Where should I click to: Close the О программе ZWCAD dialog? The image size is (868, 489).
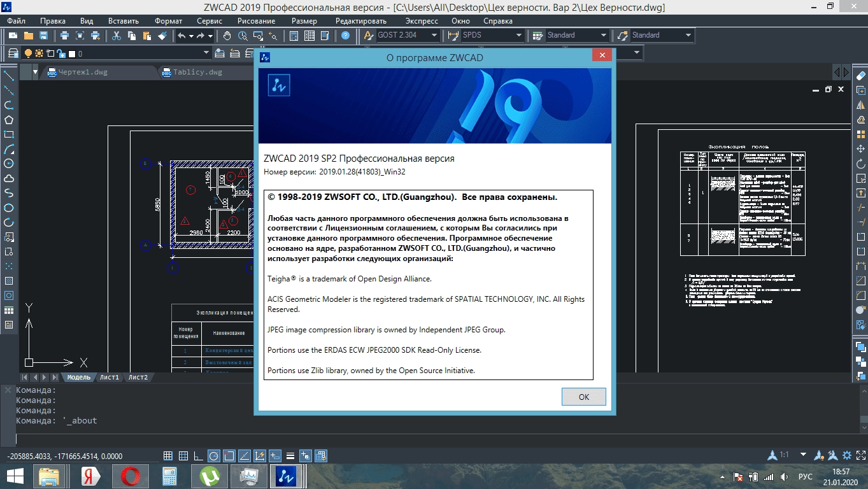click(602, 56)
